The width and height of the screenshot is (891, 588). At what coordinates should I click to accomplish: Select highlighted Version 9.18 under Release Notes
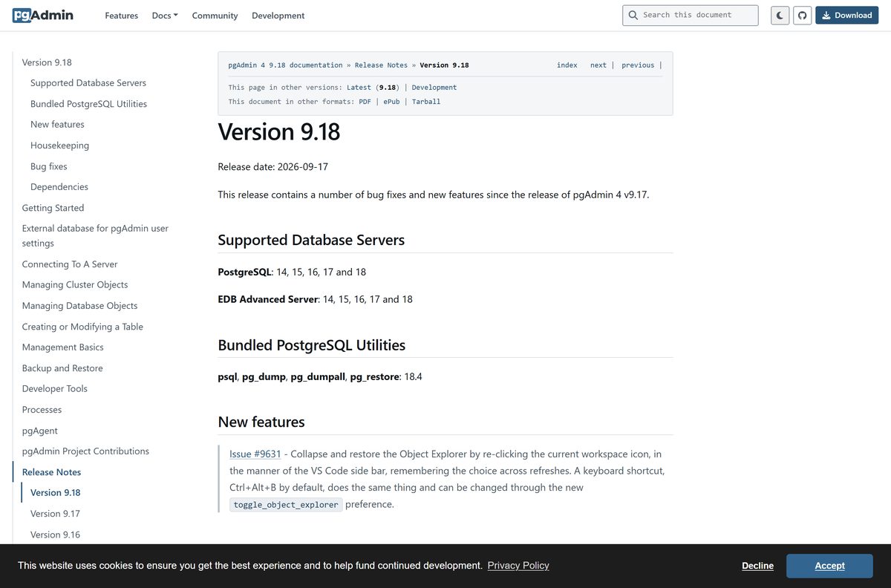[55, 493]
